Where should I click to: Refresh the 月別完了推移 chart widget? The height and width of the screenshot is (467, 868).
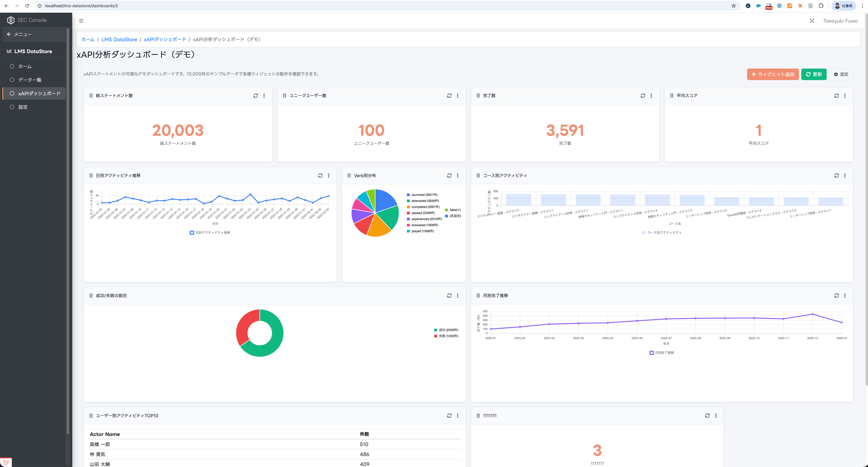click(836, 296)
